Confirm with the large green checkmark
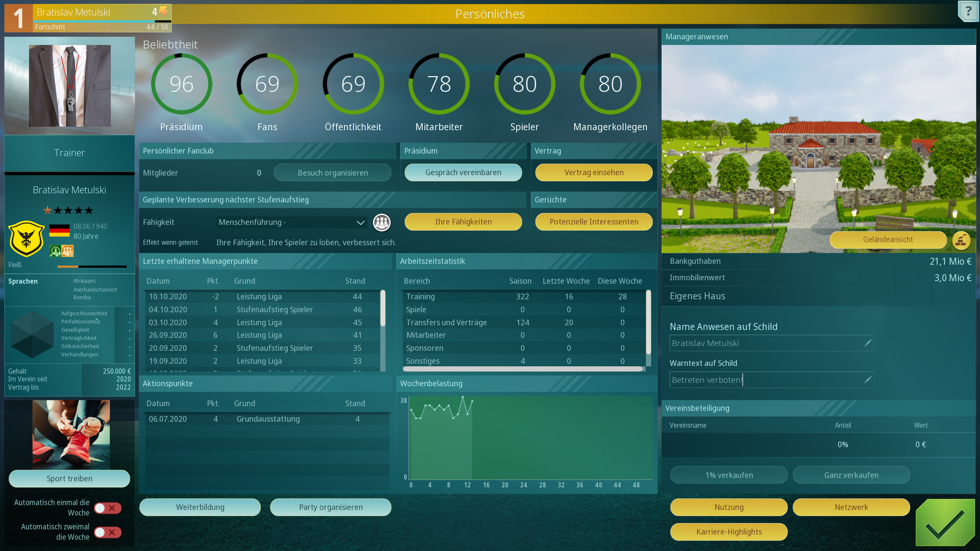This screenshot has height=551, width=980. [945, 522]
